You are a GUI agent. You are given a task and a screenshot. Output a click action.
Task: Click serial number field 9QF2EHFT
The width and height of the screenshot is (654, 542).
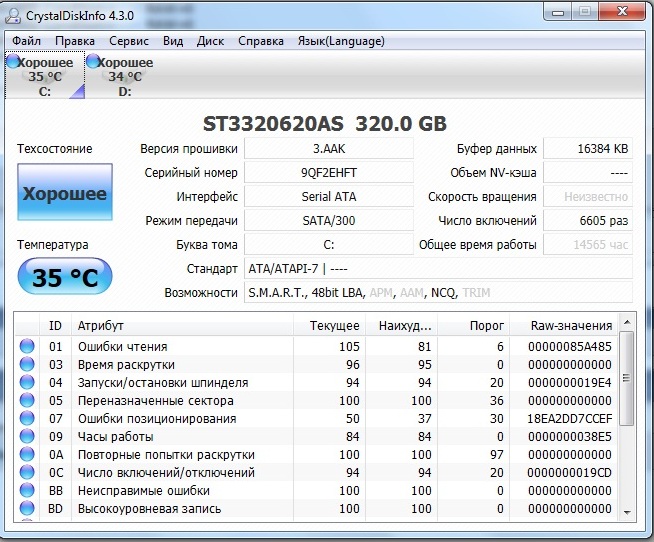pyautogui.click(x=329, y=173)
